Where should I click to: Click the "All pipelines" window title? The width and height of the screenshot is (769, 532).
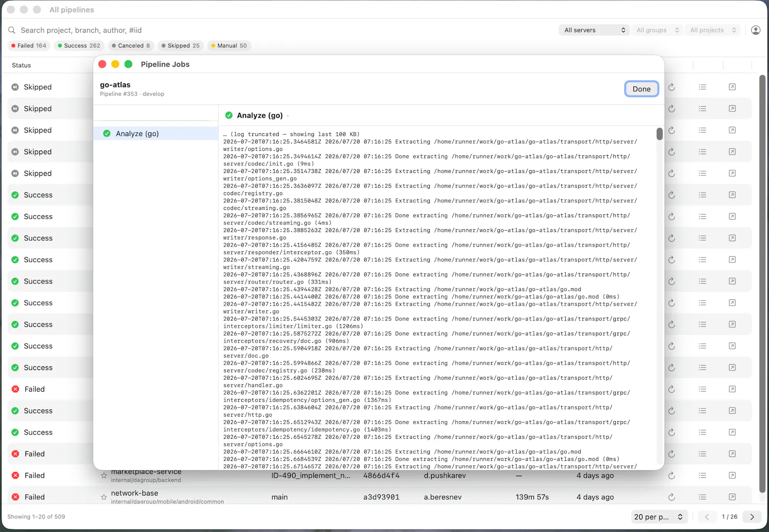point(72,10)
